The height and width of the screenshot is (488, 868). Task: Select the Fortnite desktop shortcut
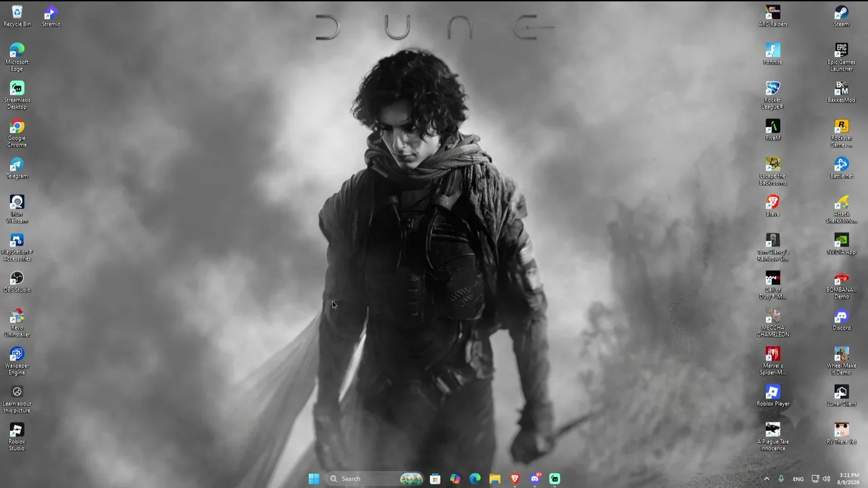[x=773, y=54]
